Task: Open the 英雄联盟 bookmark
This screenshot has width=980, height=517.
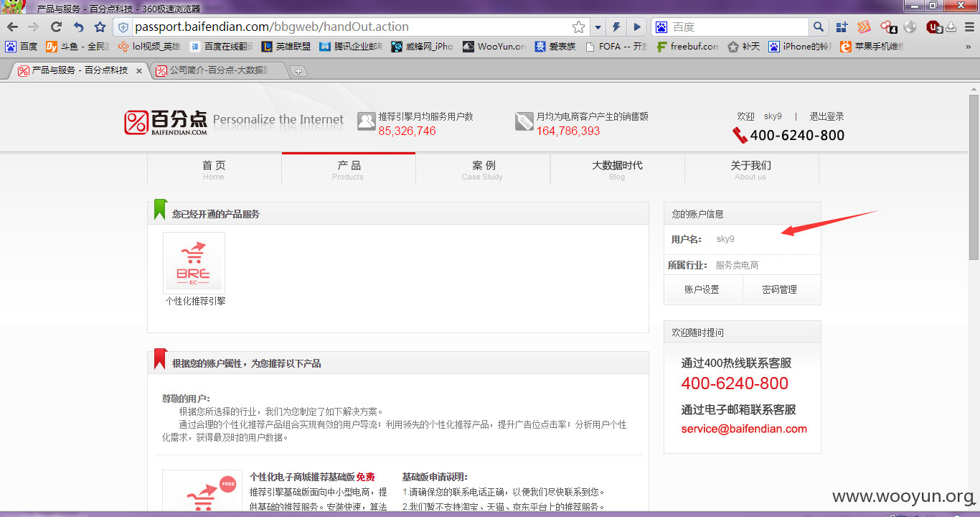Action: click(x=286, y=47)
